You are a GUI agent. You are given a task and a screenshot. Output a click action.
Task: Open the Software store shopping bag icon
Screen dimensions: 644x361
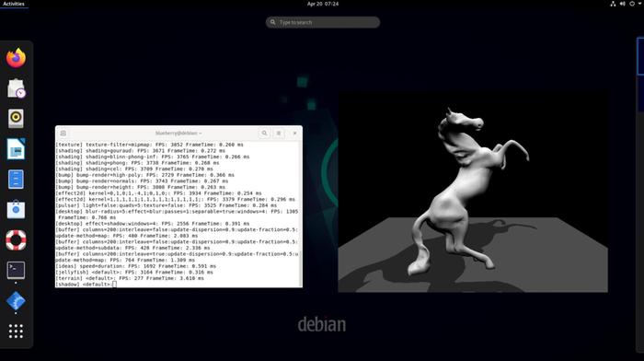[16, 210]
